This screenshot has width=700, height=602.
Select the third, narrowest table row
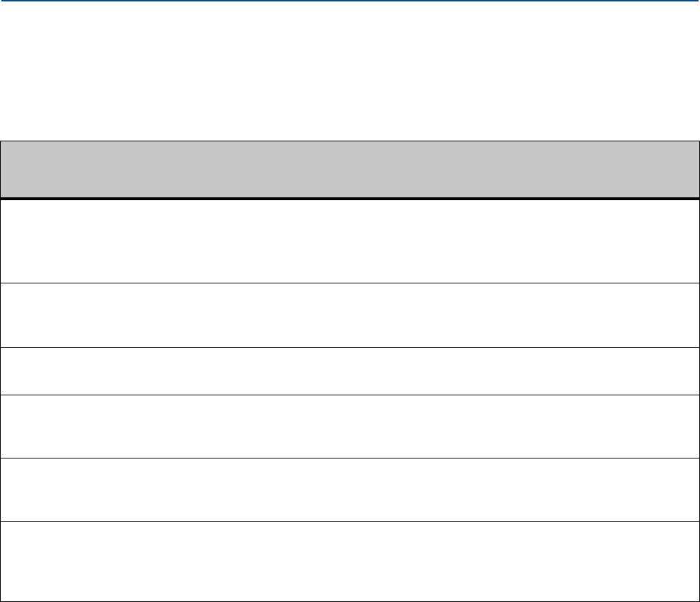pyautogui.click(x=350, y=371)
